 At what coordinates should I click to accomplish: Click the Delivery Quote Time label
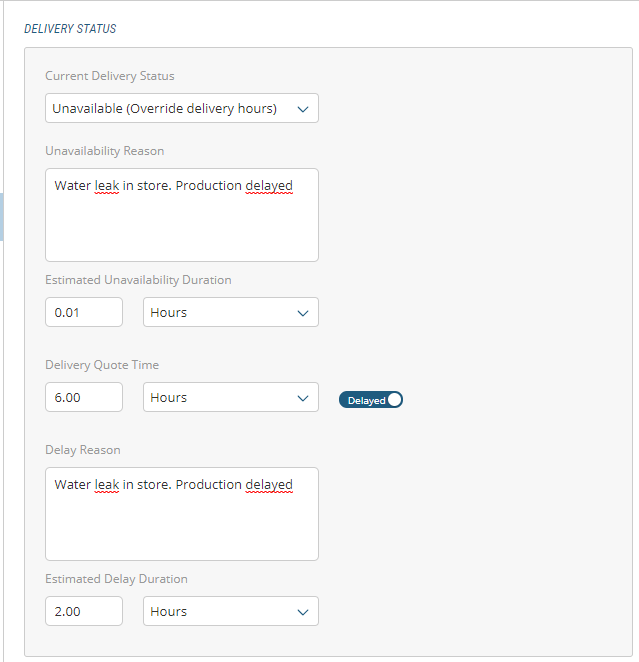pyautogui.click(x=102, y=365)
